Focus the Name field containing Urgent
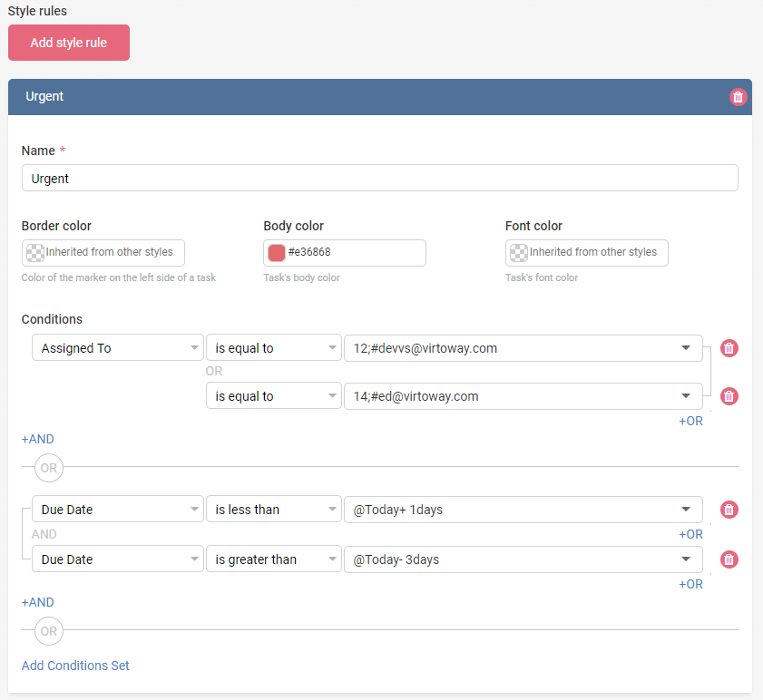The height and width of the screenshot is (700, 763). tap(379, 178)
